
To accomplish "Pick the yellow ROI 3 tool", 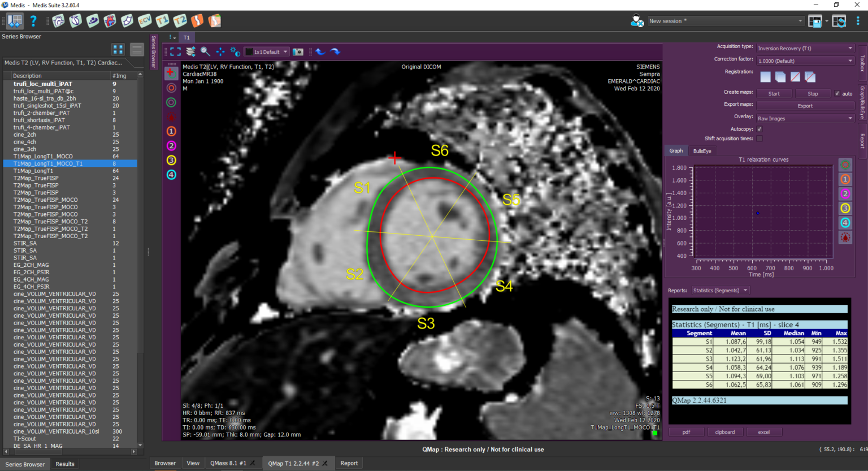I will (x=171, y=160).
